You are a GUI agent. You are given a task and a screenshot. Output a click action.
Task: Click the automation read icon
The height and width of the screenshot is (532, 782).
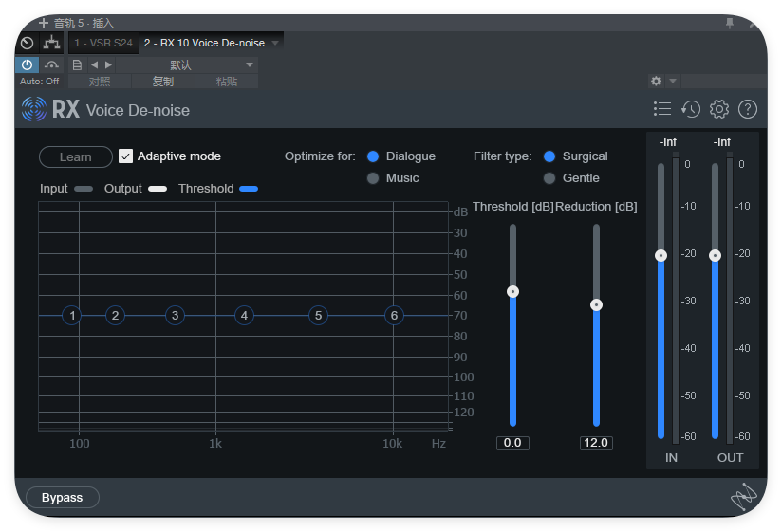click(51, 64)
